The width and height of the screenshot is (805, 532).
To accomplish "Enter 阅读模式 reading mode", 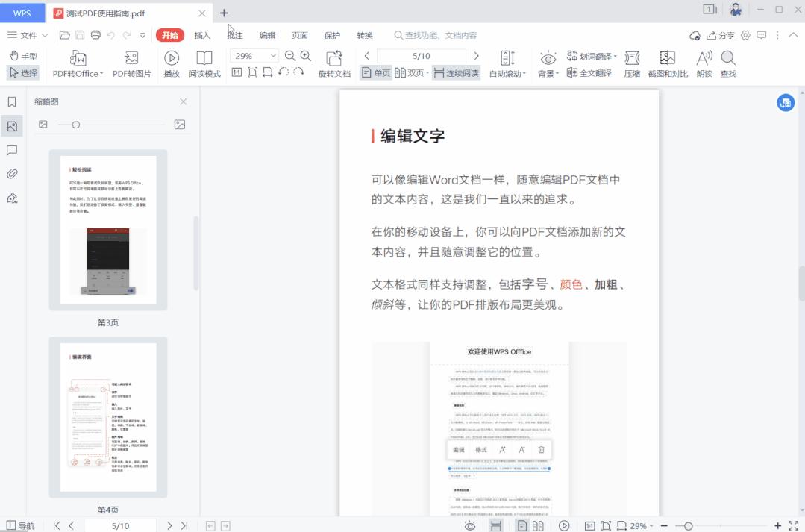I will pos(204,63).
